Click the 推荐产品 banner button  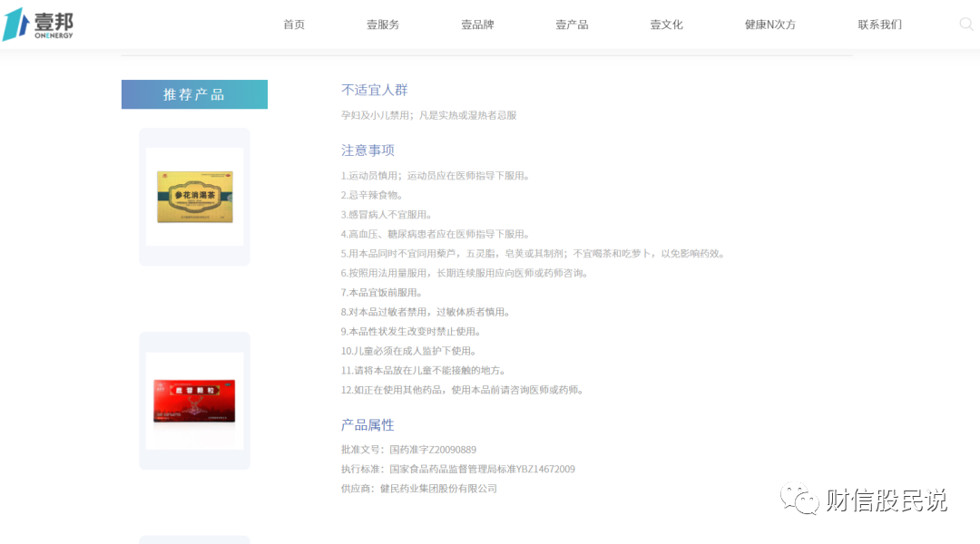[194, 94]
